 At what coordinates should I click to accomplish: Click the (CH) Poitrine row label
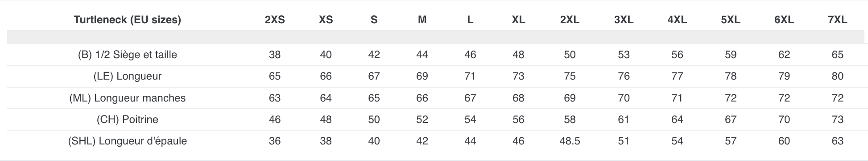pos(127,119)
